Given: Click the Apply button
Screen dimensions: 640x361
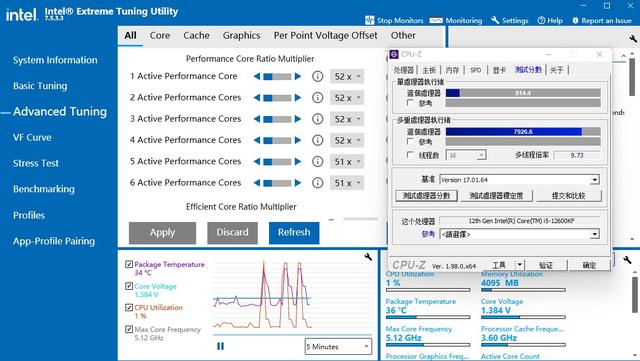Looking at the screenshot, I should 162,232.
